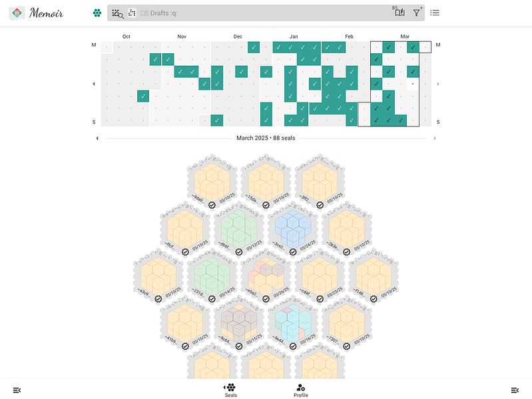Open the Seals tab

pyautogui.click(x=231, y=390)
